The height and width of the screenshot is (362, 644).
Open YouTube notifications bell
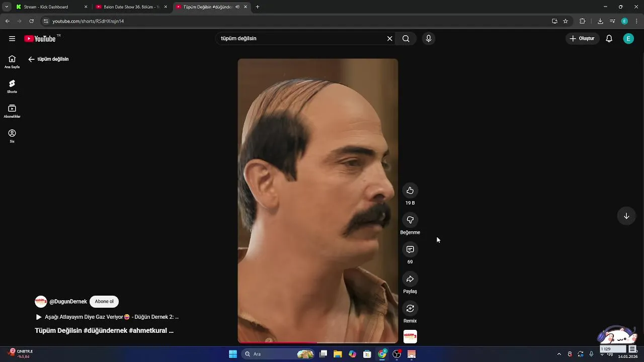click(x=609, y=39)
